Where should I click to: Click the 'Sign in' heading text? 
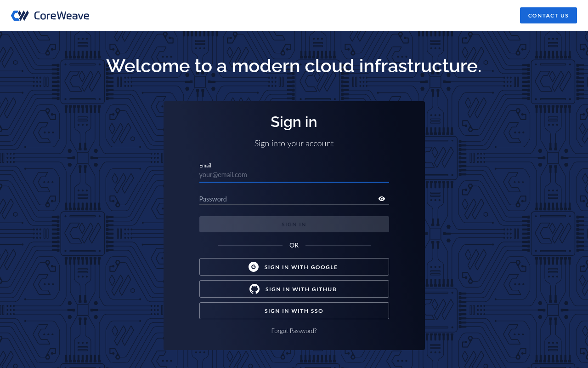[294, 122]
